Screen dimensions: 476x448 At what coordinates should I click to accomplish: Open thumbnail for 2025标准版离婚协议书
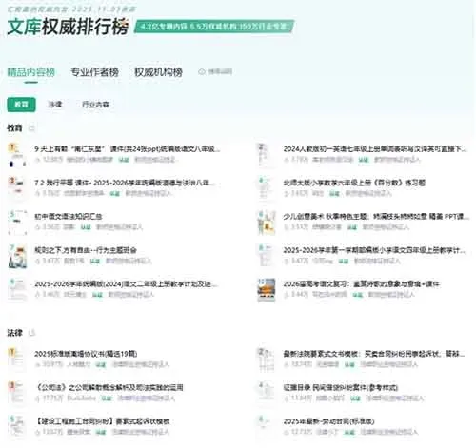pyautogui.click(x=17, y=360)
